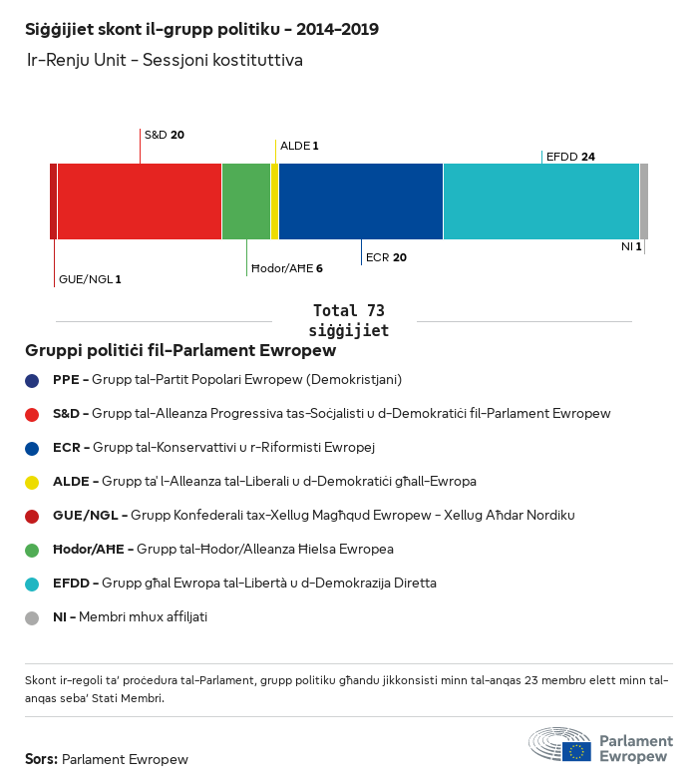Click the EFDD teal legend dot
The image size is (698, 784).
32,584
